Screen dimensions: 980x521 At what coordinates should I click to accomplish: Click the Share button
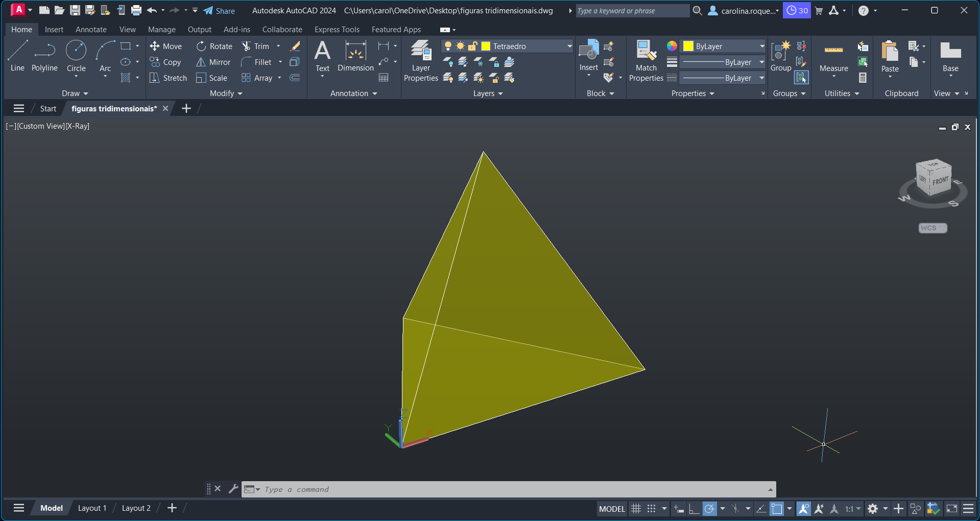219,11
